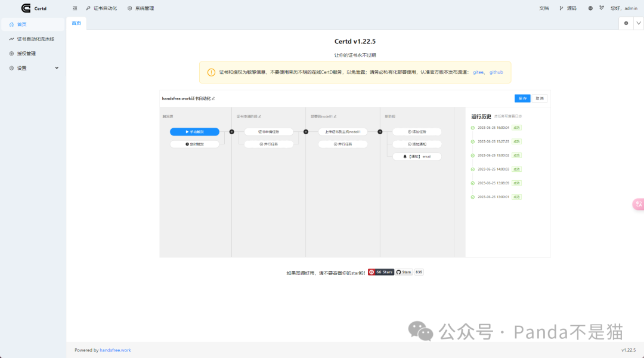Open the handsfree.work footer link
Image resolution: width=644 pixels, height=358 pixels.
[116, 350]
